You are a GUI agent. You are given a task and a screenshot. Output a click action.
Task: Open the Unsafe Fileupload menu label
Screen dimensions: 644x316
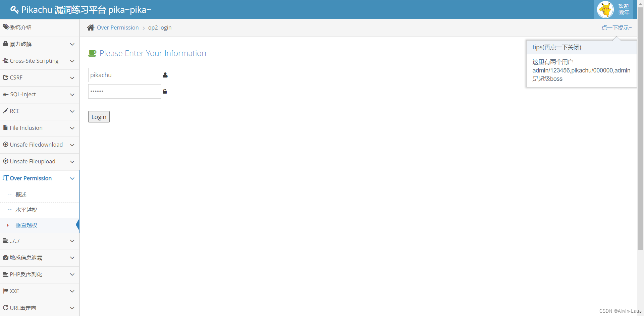pos(33,161)
